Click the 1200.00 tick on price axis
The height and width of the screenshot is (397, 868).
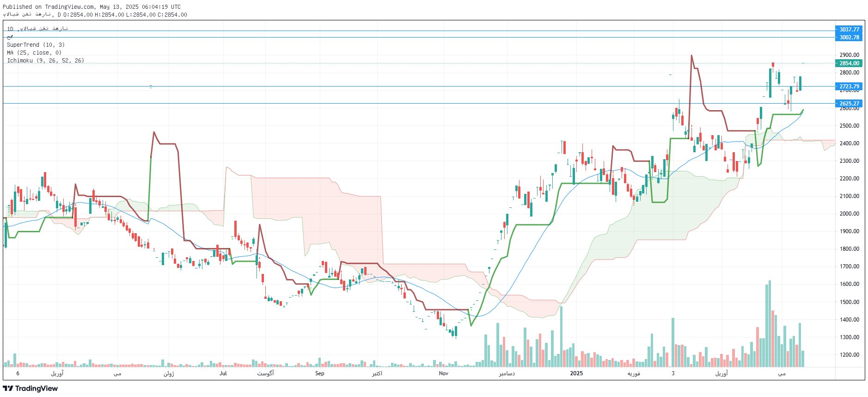[849, 355]
